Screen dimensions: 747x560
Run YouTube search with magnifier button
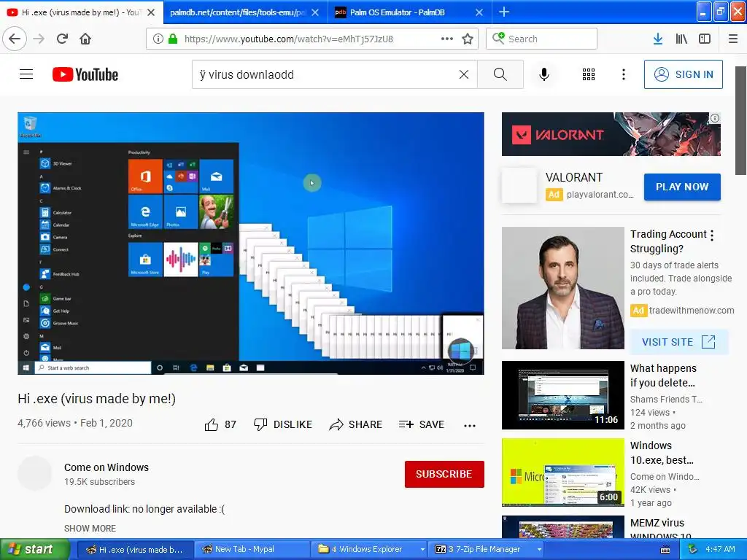coord(500,74)
